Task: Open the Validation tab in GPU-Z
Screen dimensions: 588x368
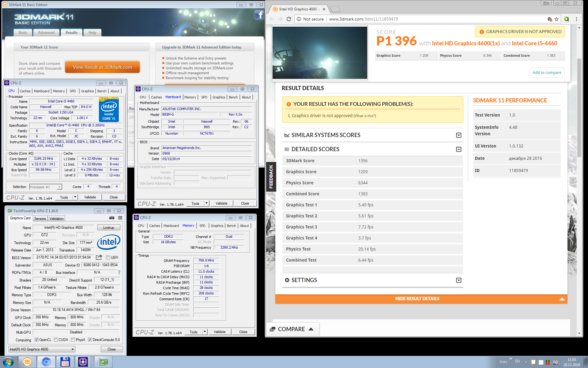Action: pos(57,219)
